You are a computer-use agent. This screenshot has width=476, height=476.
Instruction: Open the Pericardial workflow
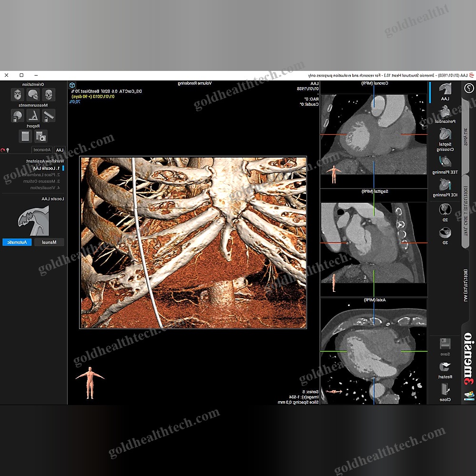coord(445,114)
